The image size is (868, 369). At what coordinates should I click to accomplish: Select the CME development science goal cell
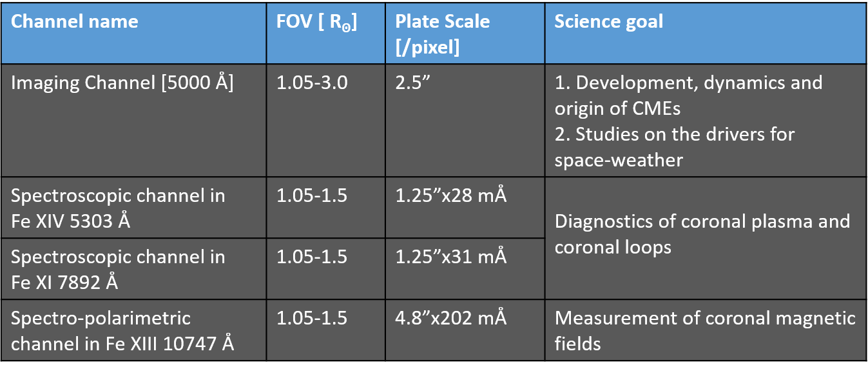pos(706,120)
